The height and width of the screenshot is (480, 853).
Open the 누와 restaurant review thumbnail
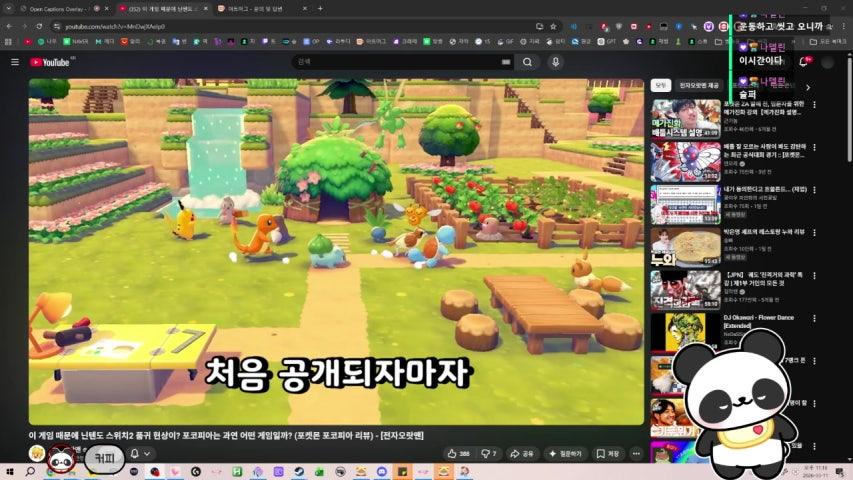click(685, 247)
